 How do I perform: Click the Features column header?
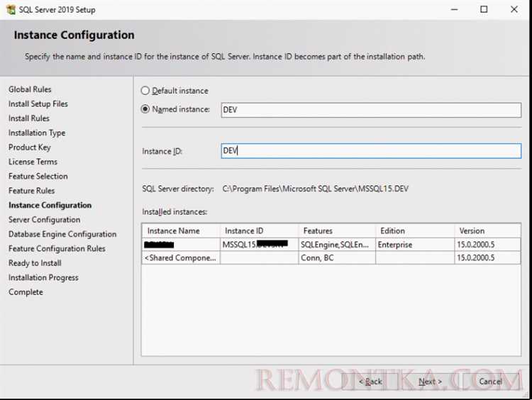click(x=337, y=230)
